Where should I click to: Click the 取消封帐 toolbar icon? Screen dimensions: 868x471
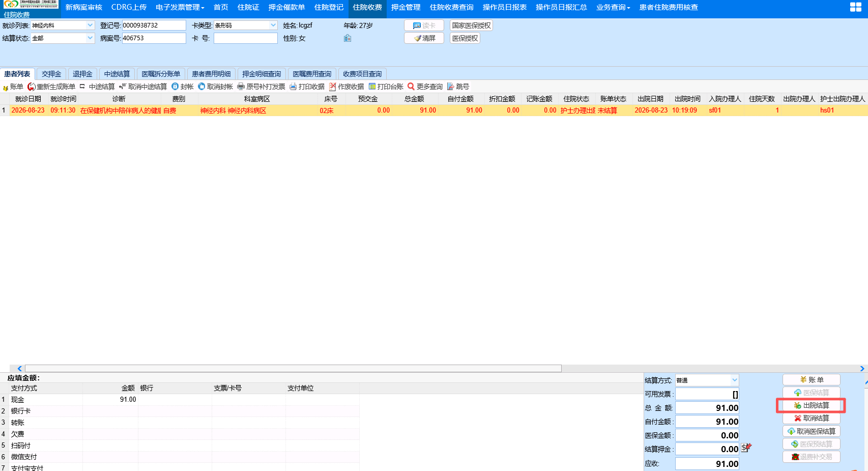click(201, 87)
